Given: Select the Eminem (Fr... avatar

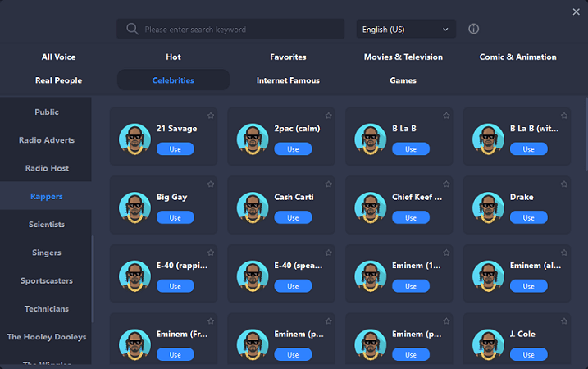Looking at the screenshot, I should (135, 345).
